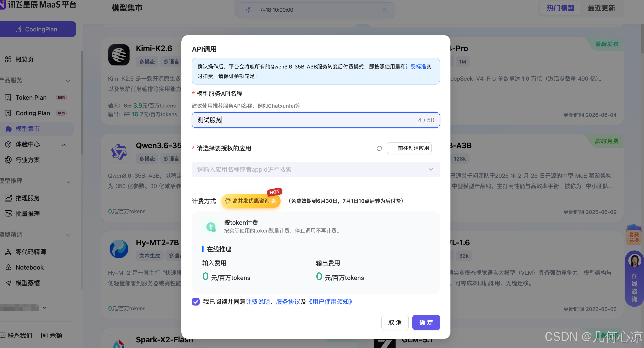Open the 套餐兑换 gift widget
Viewport: 644px width, 348px height.
(x=634, y=235)
